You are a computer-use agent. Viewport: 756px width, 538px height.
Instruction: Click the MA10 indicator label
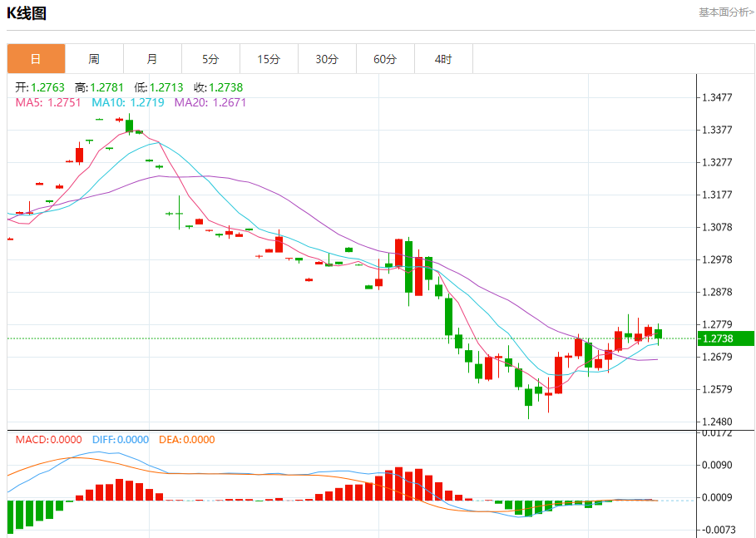click(128, 102)
